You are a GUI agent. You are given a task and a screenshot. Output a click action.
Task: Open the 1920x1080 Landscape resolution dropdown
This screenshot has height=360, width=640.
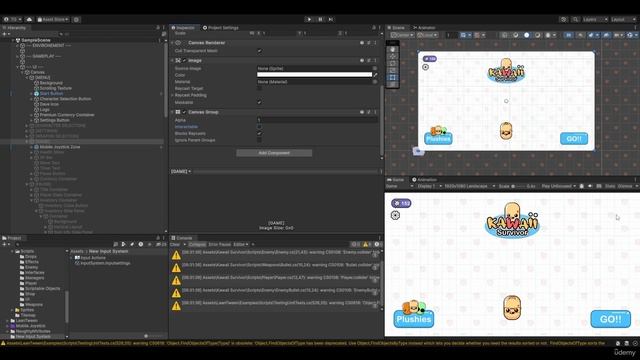(x=469, y=186)
